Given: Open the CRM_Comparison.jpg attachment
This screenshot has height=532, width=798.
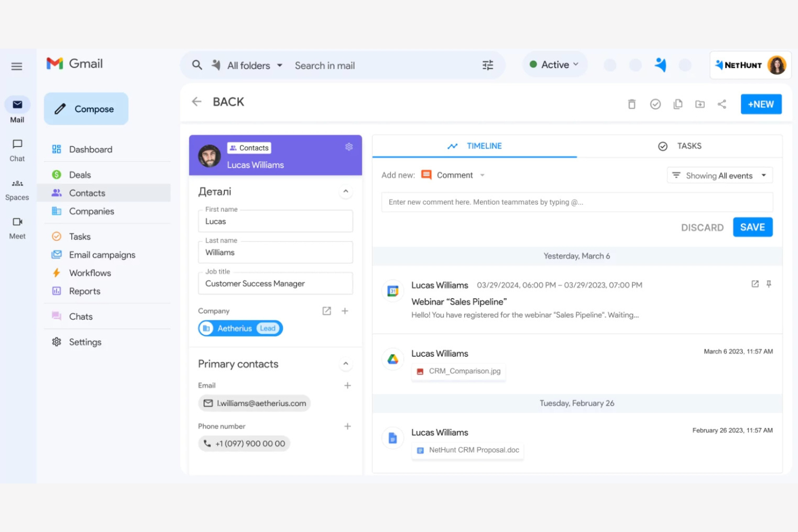Looking at the screenshot, I should 459,371.
